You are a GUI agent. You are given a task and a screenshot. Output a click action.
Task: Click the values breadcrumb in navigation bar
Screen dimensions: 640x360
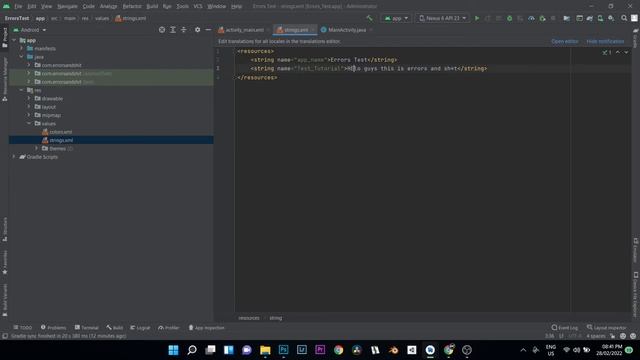tap(102, 18)
